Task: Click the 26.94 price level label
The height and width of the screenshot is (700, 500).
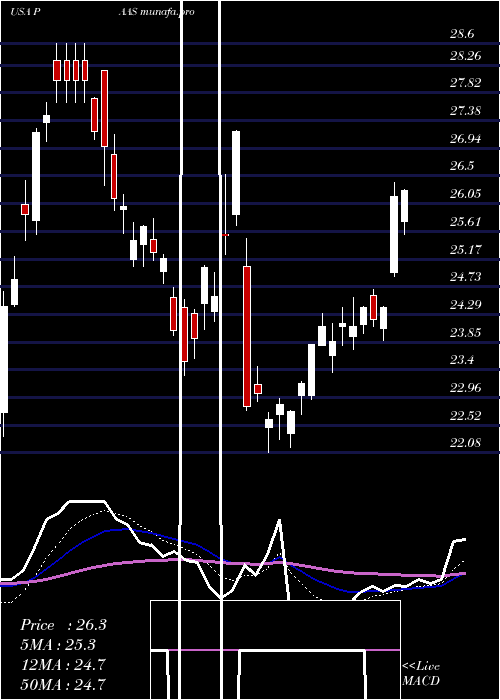Action: click(465, 138)
